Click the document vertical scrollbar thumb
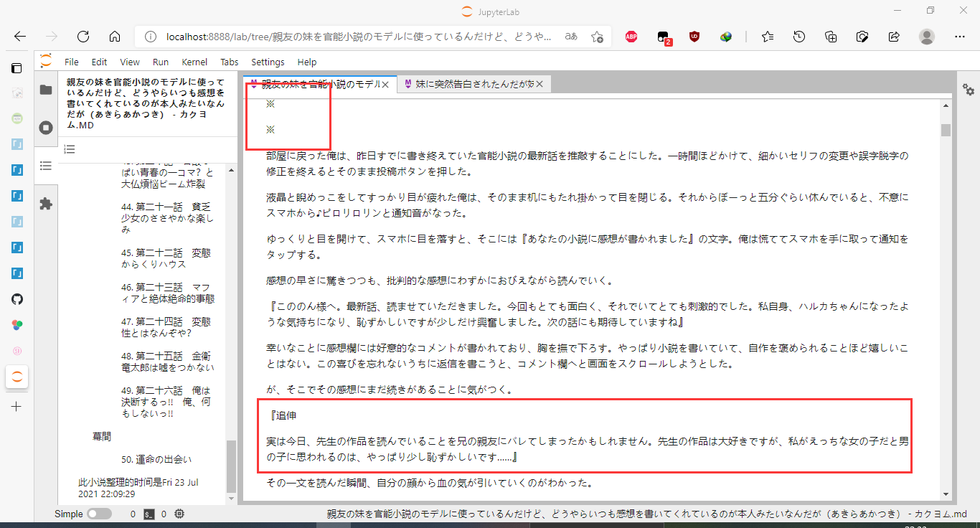 coord(946,130)
